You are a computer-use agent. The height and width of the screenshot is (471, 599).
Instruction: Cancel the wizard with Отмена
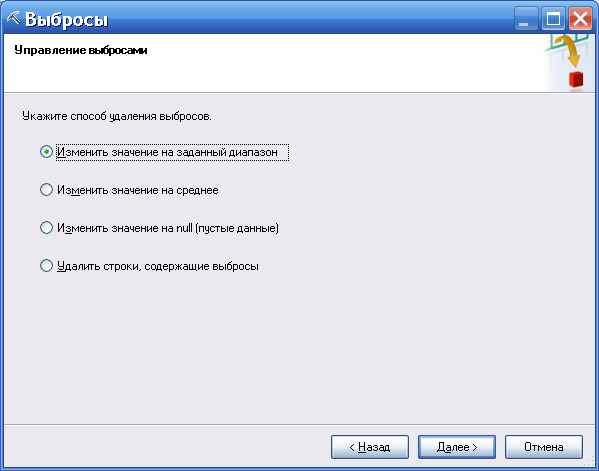544,447
